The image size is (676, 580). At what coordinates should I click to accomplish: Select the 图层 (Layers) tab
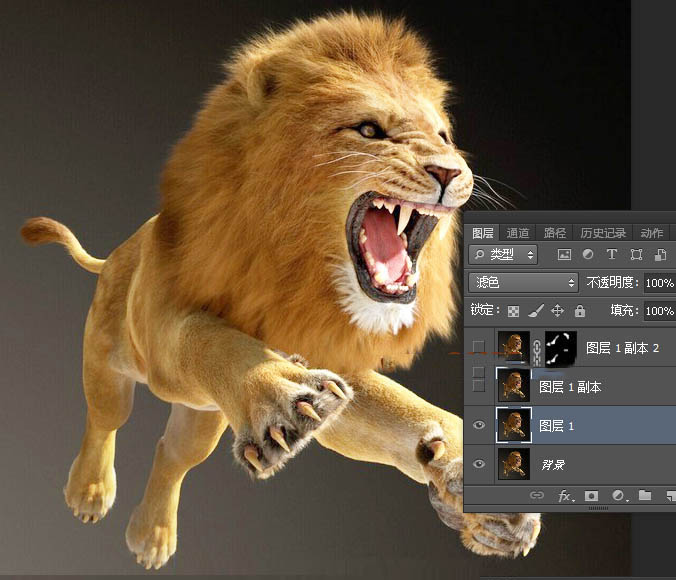pyautogui.click(x=482, y=233)
